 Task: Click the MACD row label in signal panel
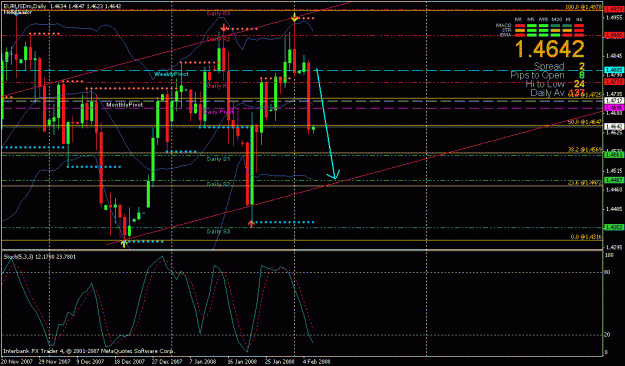(503, 26)
